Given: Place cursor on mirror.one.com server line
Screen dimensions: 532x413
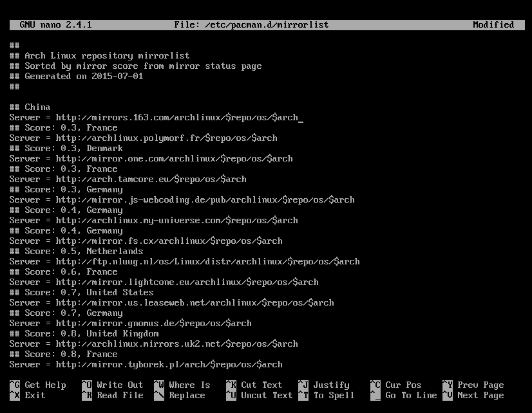Looking at the screenshot, I should coord(151,158).
